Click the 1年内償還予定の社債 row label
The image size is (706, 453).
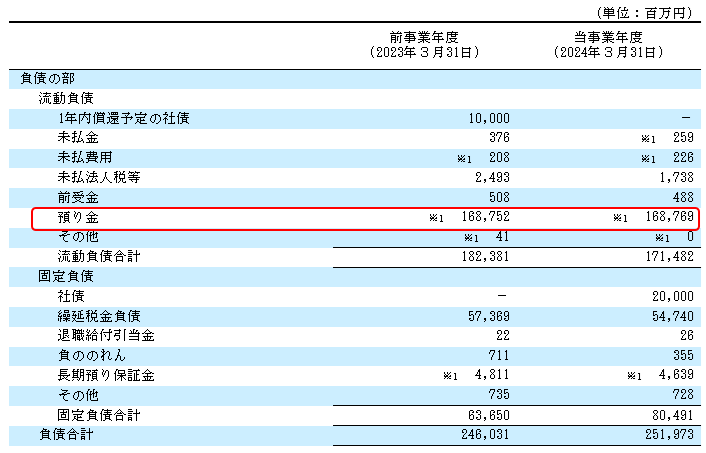(x=123, y=118)
